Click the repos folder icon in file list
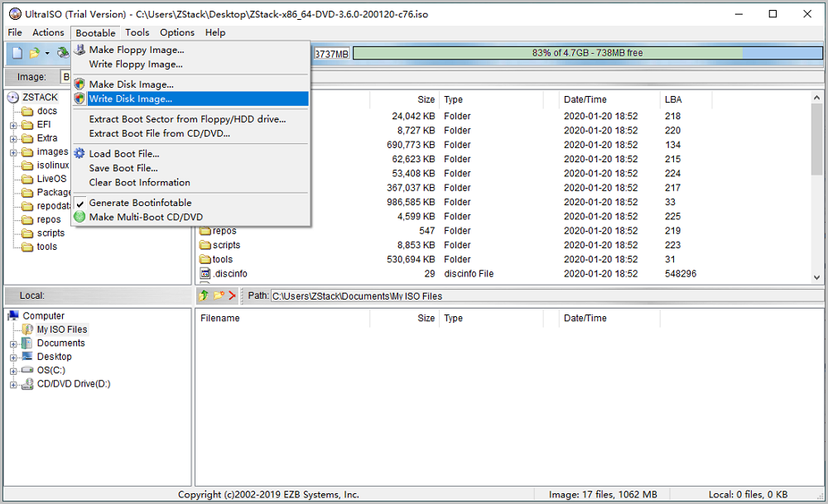828x504 pixels. (x=205, y=231)
